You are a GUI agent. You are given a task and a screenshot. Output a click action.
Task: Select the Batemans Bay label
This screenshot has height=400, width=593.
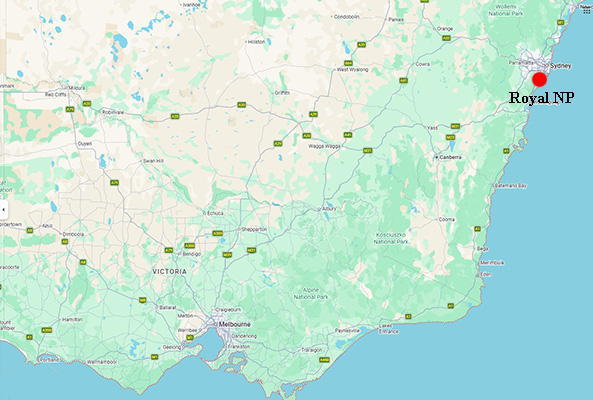[x=511, y=186]
